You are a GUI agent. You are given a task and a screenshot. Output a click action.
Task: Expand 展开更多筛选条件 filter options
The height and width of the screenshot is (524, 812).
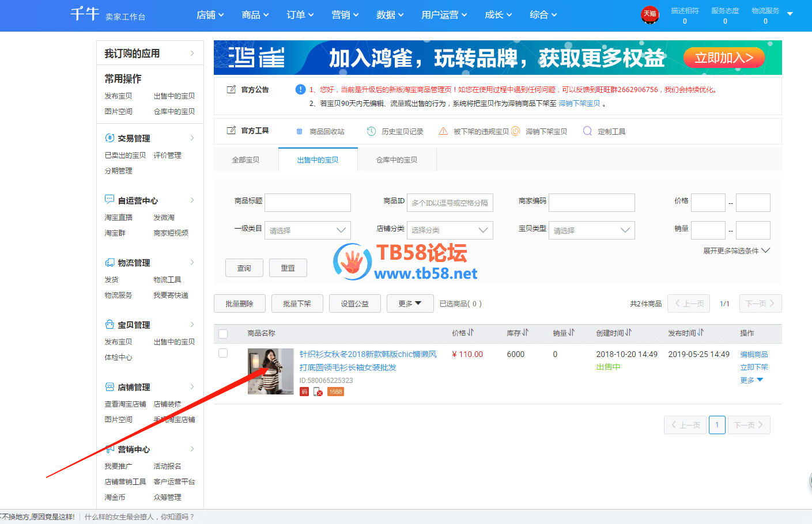click(736, 251)
